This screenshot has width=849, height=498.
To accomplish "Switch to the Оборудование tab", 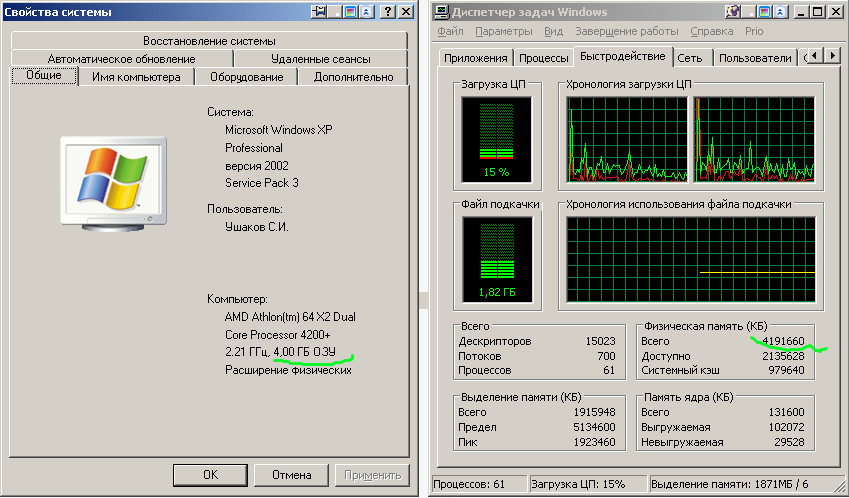I will (246, 77).
